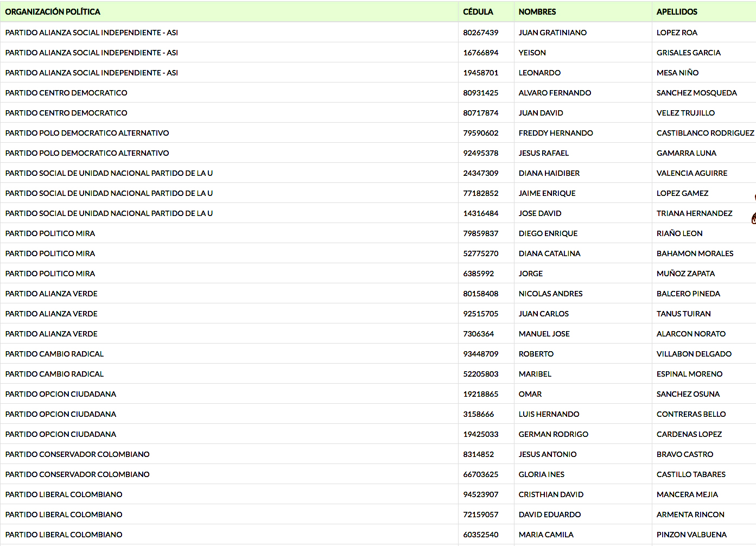Viewport: 756px width, 546px height.
Task: Select the name YEISON
Action: click(x=532, y=53)
